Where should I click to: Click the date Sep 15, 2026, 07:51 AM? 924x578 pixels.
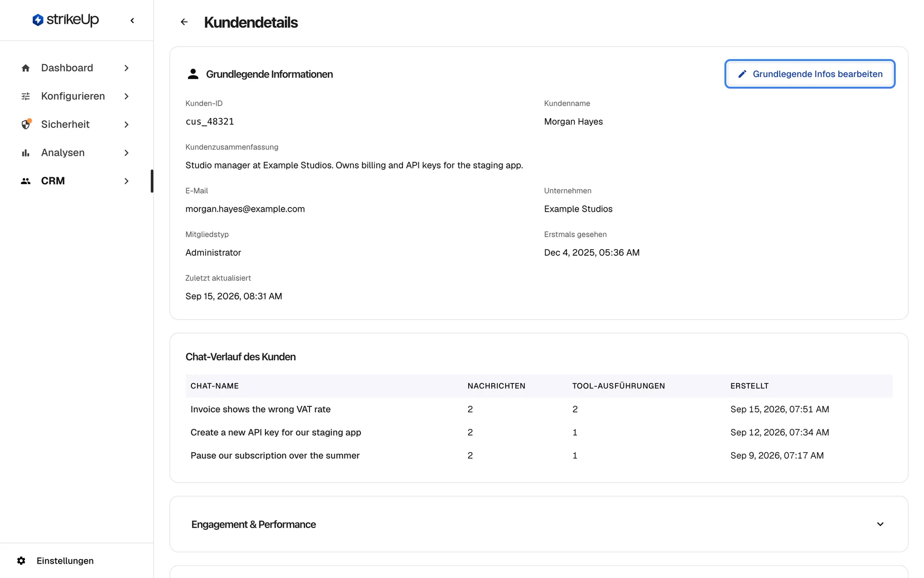point(780,409)
